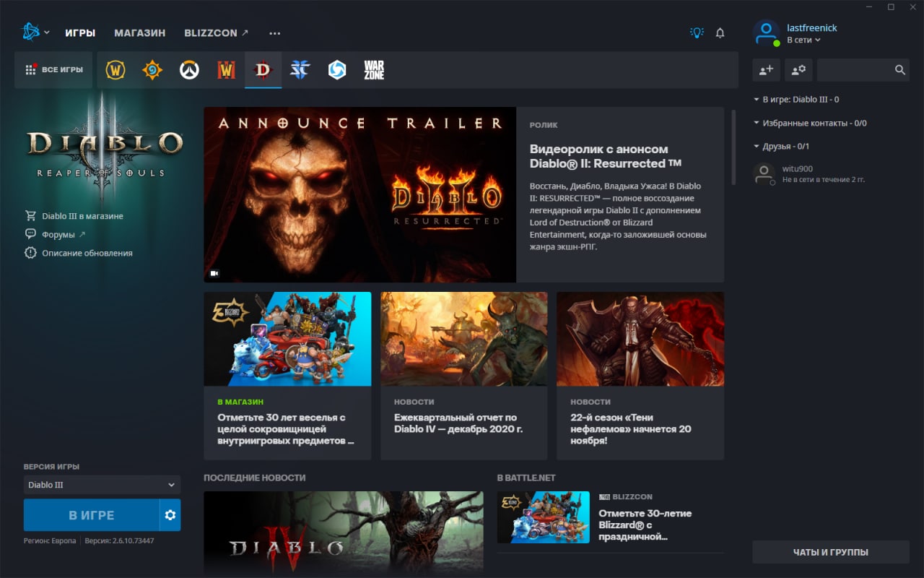Click the lastfreenick username

click(x=812, y=27)
